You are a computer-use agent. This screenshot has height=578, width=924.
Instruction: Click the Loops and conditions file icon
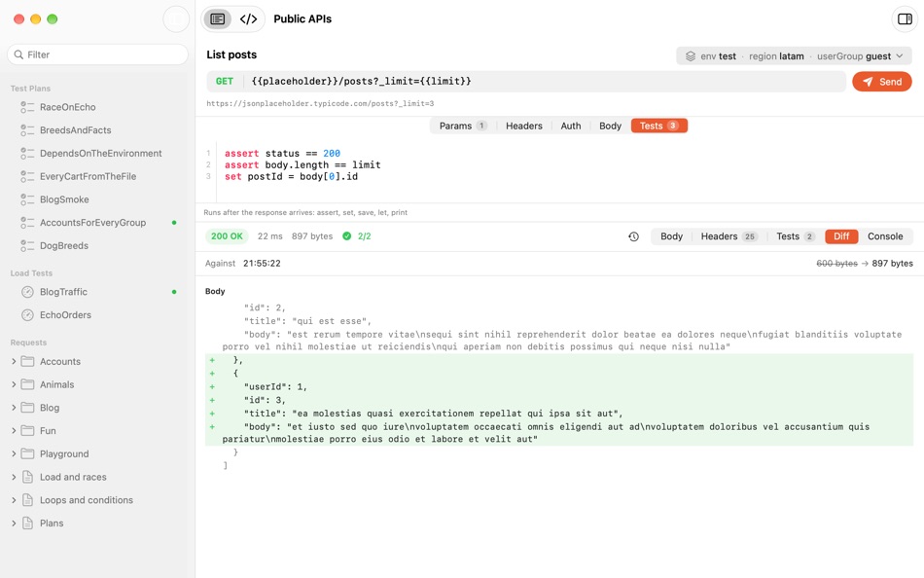pos(27,500)
